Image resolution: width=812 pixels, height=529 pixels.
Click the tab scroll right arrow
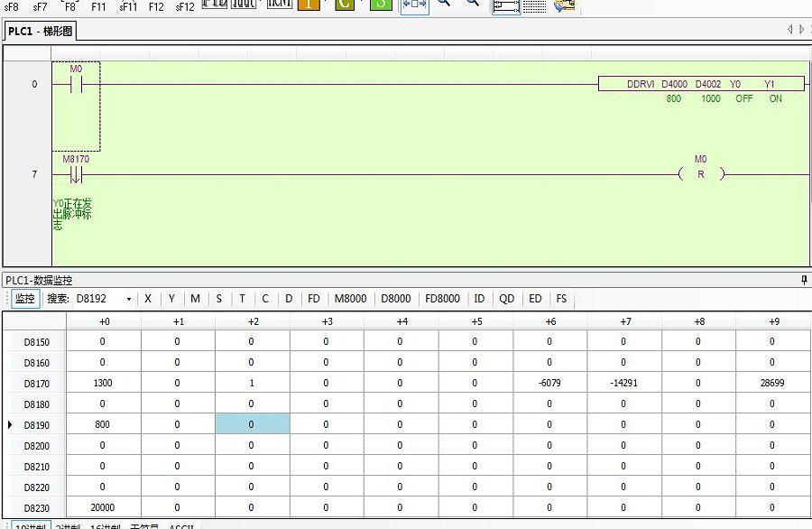tap(802, 30)
